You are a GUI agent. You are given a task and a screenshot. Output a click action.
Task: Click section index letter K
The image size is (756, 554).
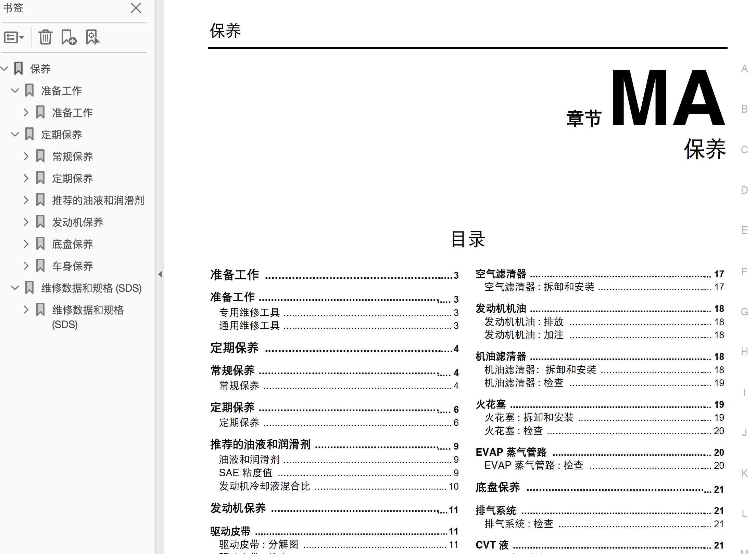point(744,474)
